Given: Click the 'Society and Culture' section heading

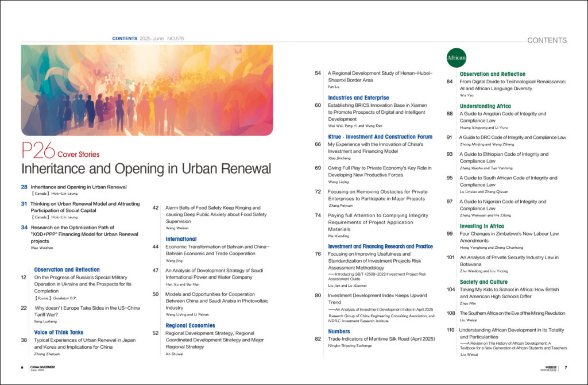Looking at the screenshot, I should coord(483,282).
